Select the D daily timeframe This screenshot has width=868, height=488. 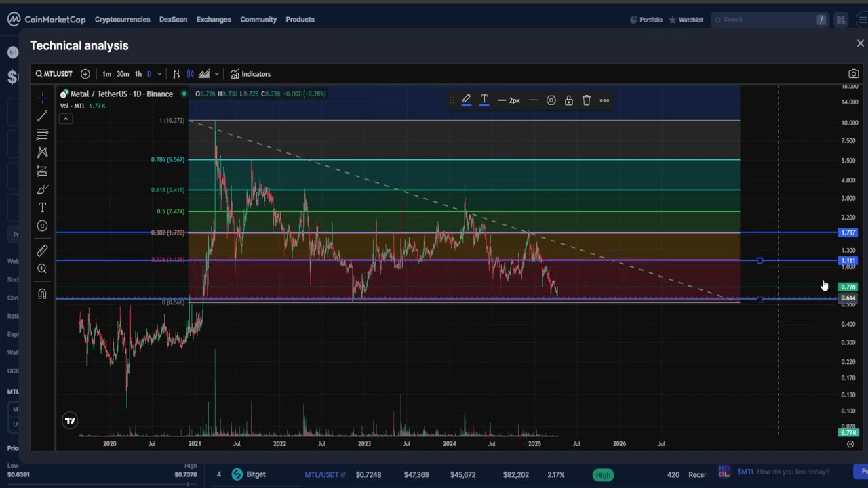[x=149, y=74]
